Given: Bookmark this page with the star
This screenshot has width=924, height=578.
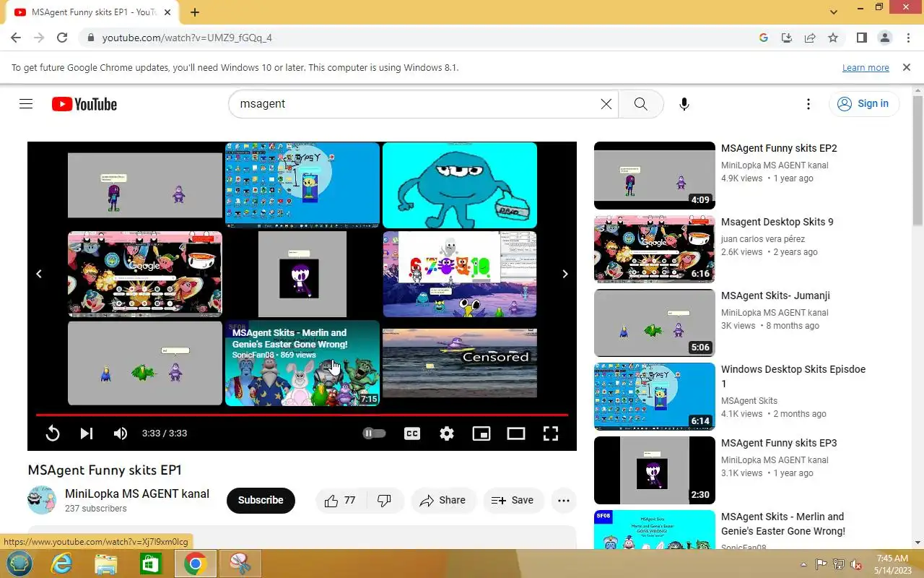Looking at the screenshot, I should coord(833,38).
